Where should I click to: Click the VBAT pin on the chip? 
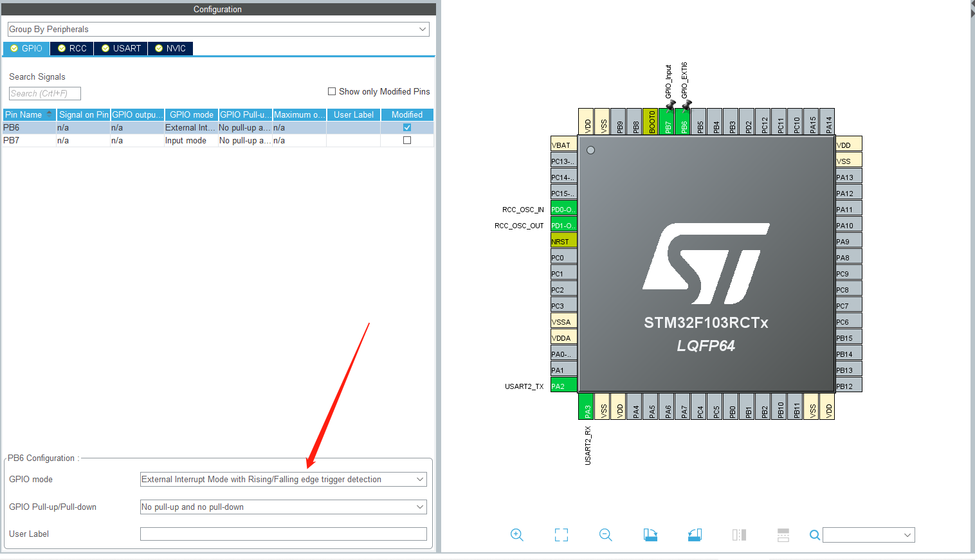point(563,145)
